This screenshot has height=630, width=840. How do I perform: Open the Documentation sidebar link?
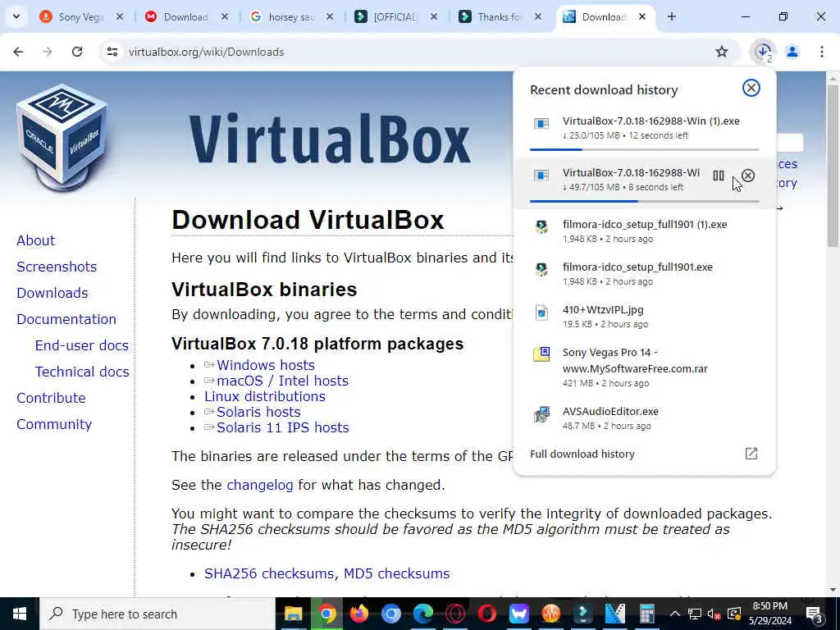click(66, 319)
